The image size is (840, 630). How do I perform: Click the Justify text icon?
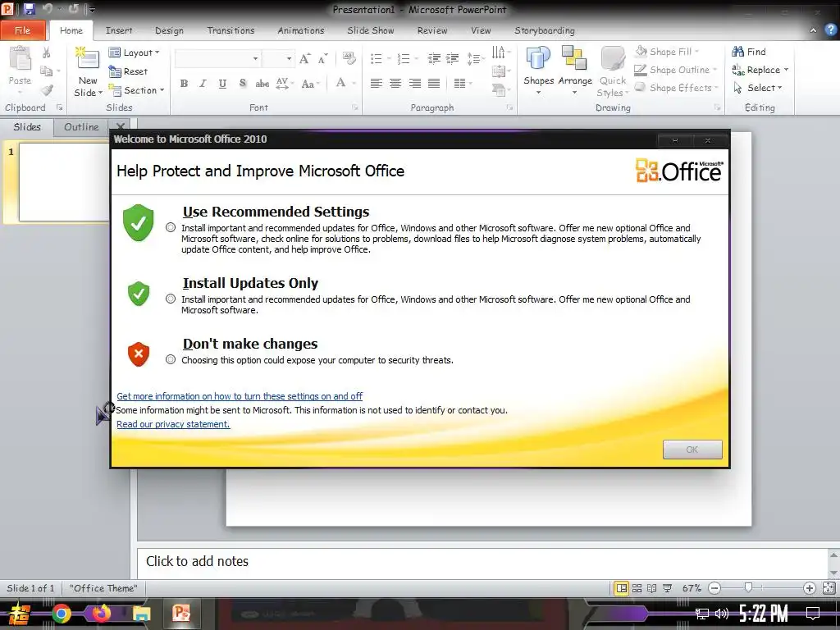[x=434, y=84]
